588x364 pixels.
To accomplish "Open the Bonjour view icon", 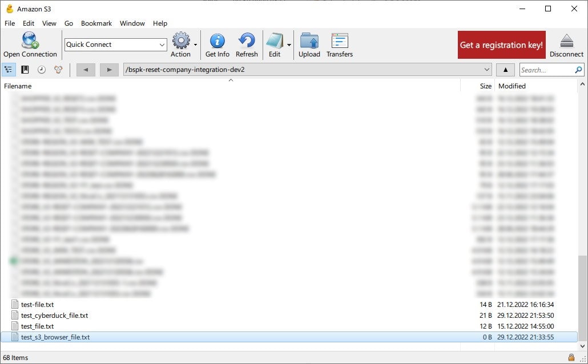I will (x=58, y=70).
